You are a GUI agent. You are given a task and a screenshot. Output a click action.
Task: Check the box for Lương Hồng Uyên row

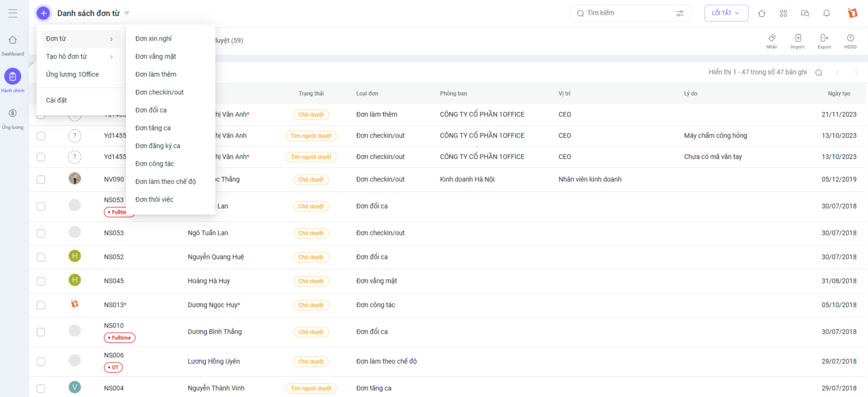[41, 362]
